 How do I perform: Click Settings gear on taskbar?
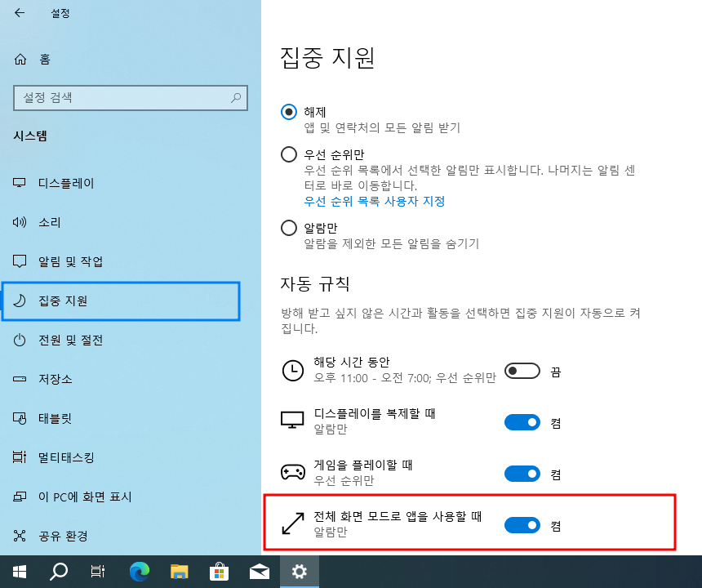pyautogui.click(x=300, y=572)
